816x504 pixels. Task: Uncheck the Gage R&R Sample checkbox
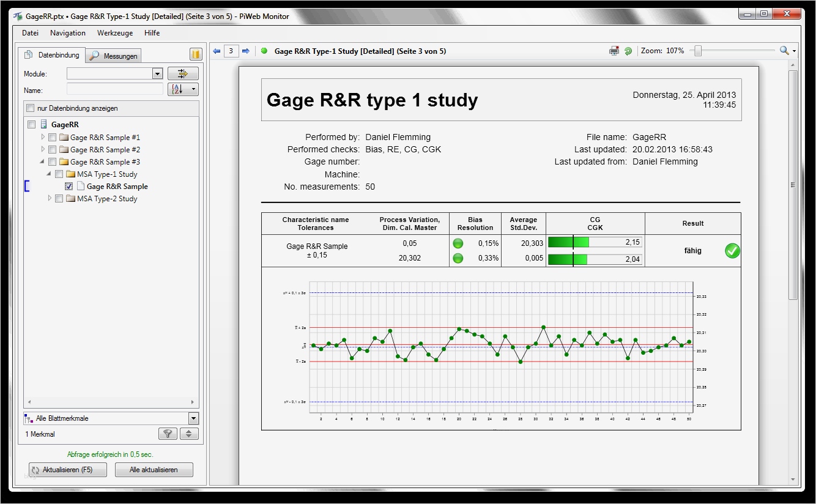pos(69,187)
